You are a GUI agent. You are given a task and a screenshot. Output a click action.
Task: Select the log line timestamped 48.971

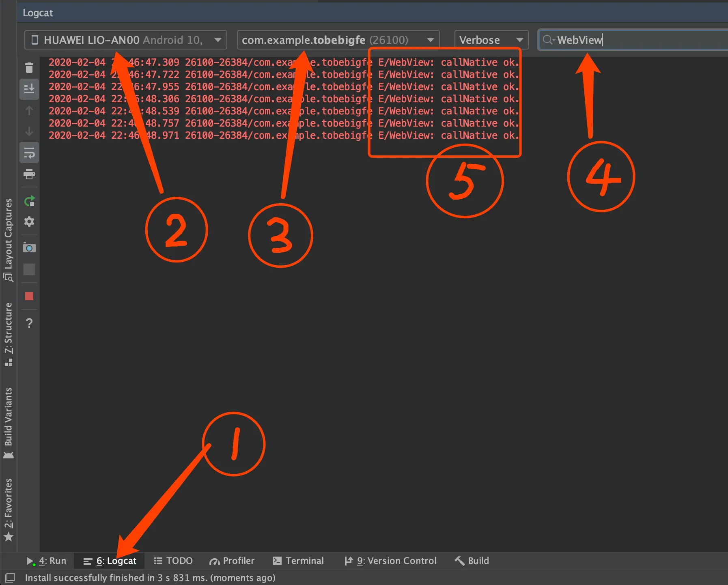[x=284, y=135]
